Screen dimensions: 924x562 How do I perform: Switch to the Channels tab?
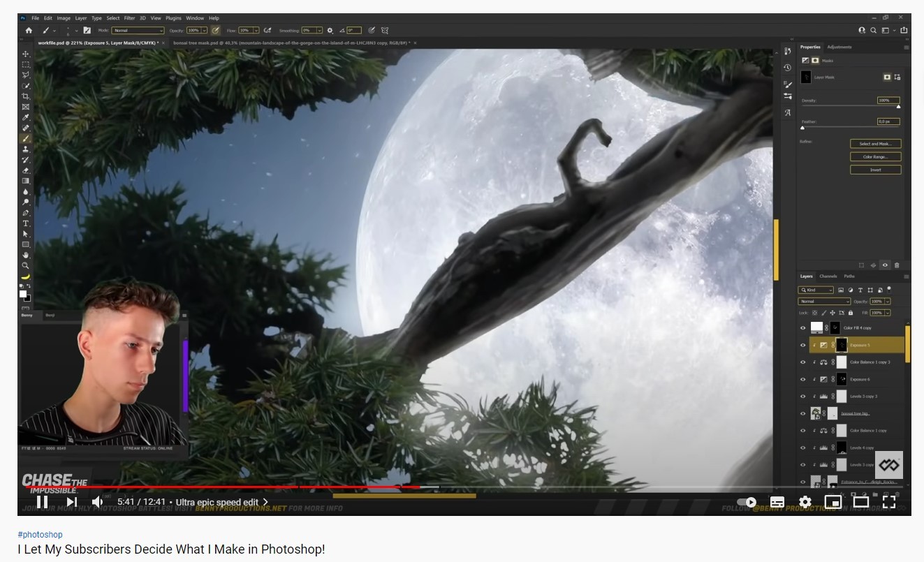coord(828,276)
